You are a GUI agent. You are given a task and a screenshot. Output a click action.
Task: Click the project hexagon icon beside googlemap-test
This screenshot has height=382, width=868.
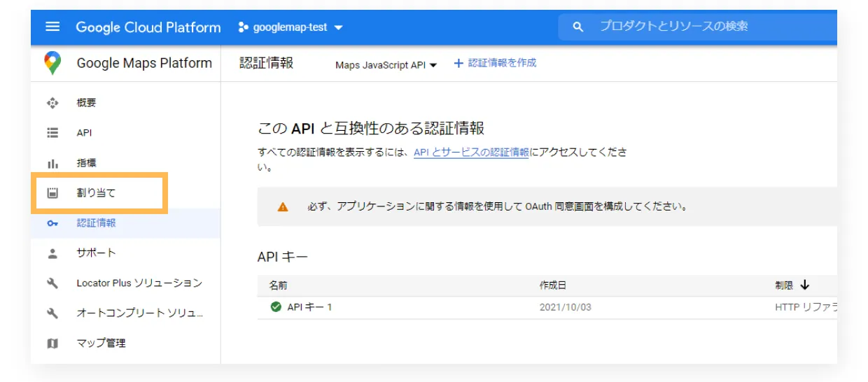click(243, 27)
